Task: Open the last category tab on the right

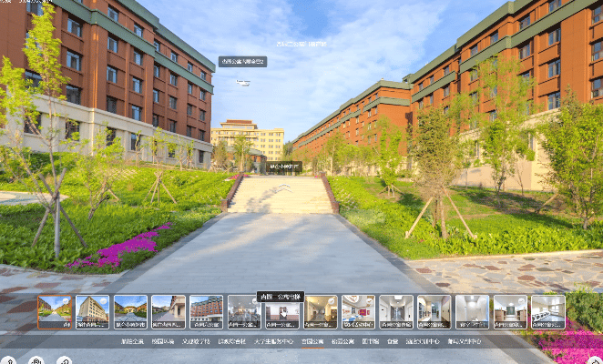Action: [465, 342]
